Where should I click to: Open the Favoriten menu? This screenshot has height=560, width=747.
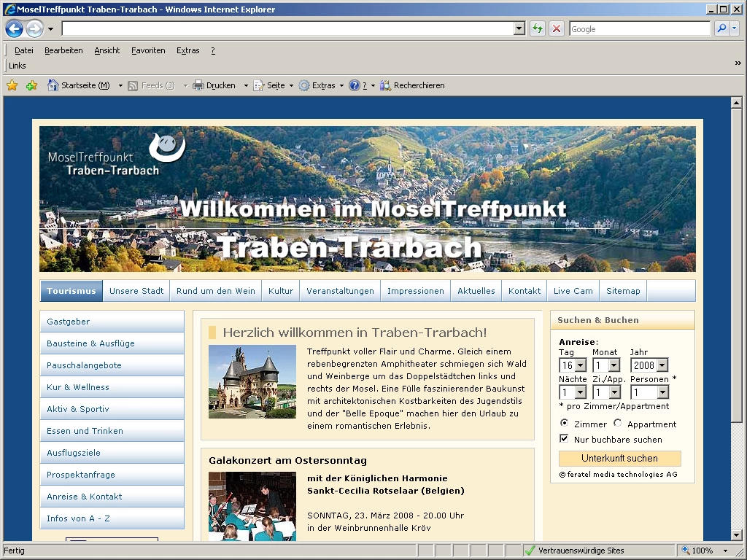click(147, 50)
